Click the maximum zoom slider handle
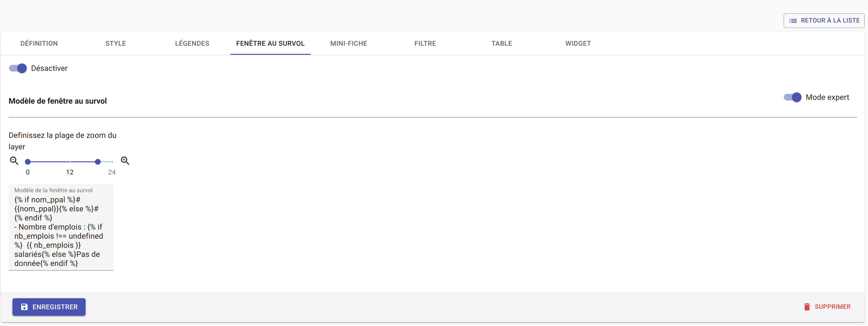Image resolution: width=868 pixels, height=326 pixels. 98,162
